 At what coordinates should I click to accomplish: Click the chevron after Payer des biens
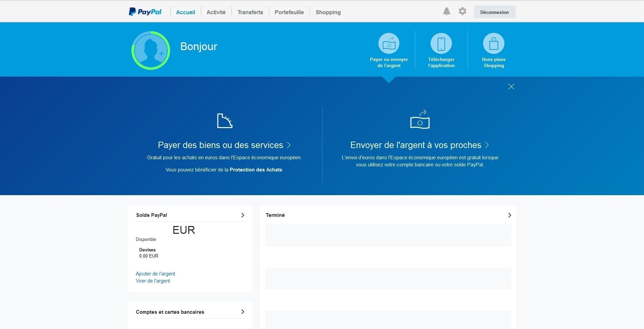pyautogui.click(x=289, y=145)
